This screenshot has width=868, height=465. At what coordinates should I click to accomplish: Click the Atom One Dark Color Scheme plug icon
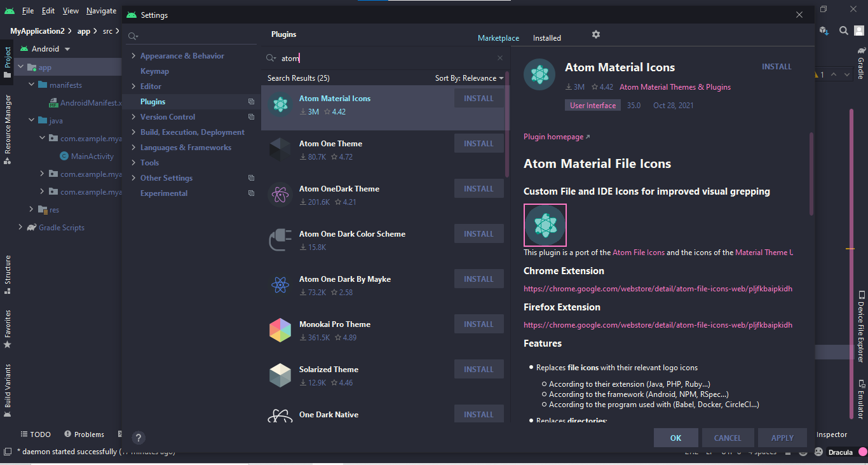(280, 240)
